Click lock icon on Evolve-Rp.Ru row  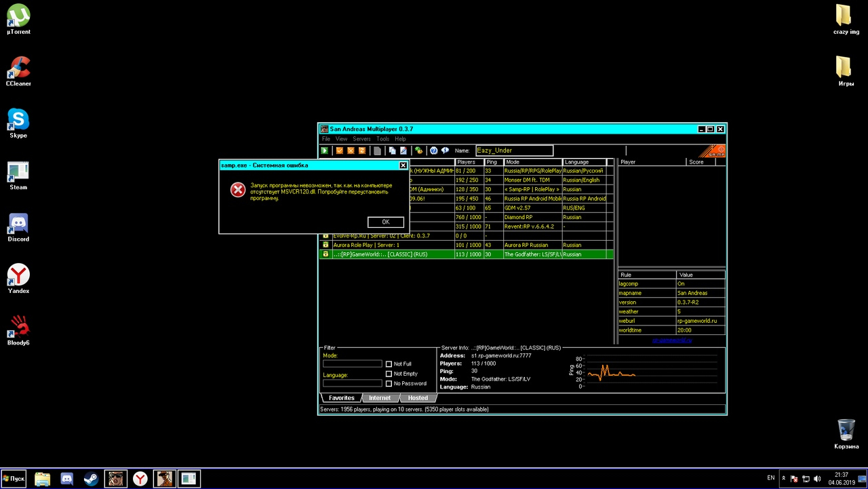(325, 235)
